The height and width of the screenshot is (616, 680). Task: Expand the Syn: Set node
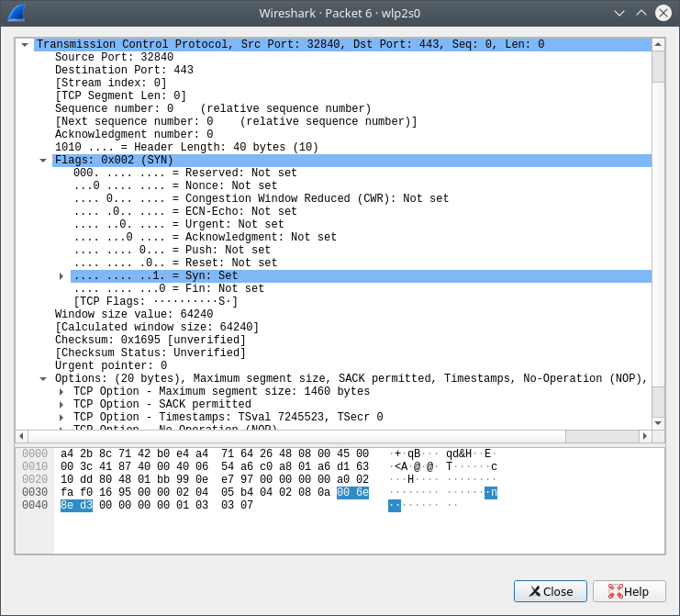61,276
